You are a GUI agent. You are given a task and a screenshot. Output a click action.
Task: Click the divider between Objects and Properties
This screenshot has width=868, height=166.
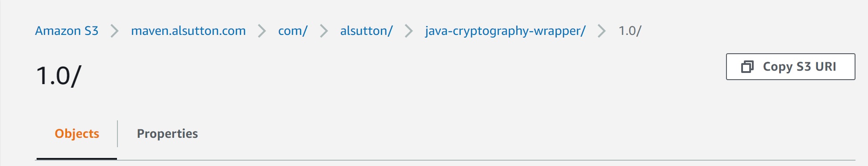tap(117, 134)
